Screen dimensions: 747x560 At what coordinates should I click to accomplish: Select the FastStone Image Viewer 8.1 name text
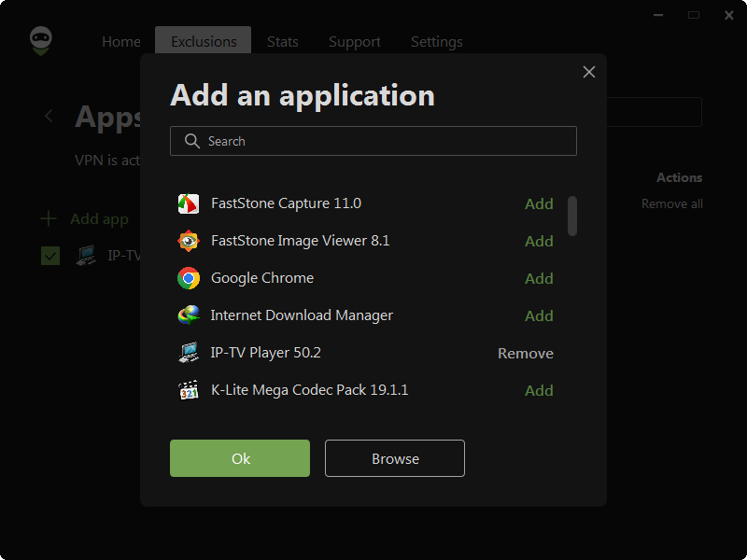pos(300,241)
